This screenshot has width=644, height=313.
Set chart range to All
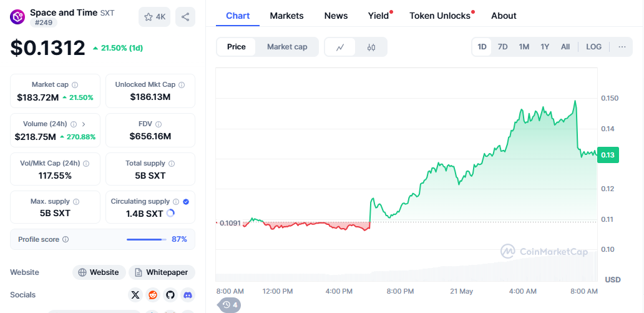click(x=565, y=47)
